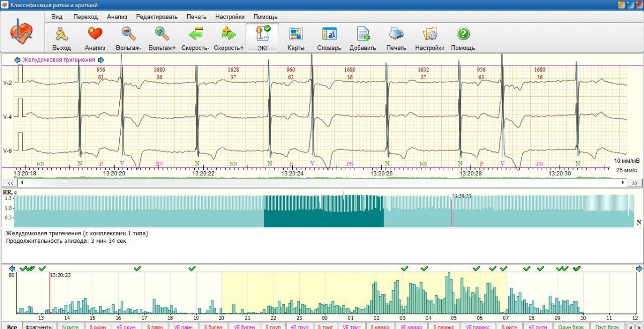The height and width of the screenshot is (329, 644).
Task: Decrease voltage with the Вольтаж- magnifier
Action: tap(128, 35)
